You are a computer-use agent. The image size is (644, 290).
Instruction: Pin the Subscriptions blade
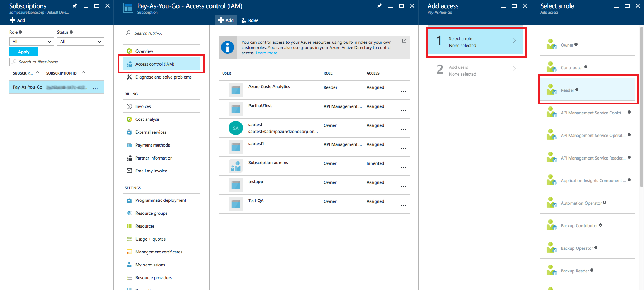pos(75,6)
